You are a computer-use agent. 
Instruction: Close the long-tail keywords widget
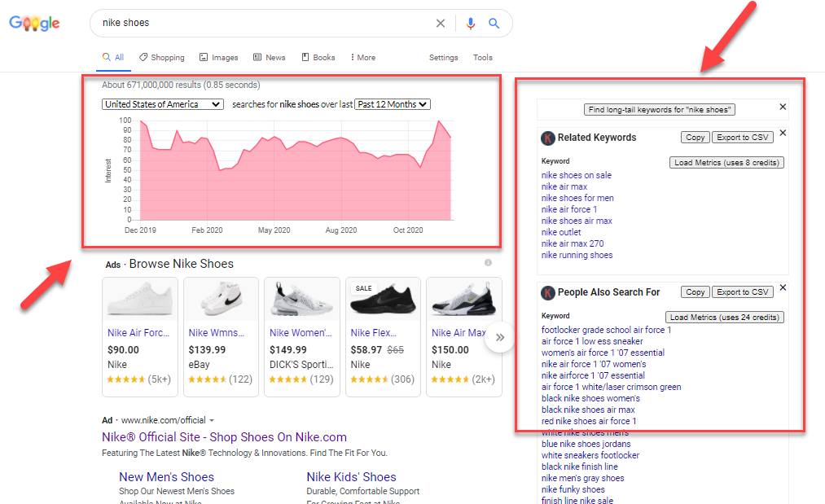click(783, 107)
